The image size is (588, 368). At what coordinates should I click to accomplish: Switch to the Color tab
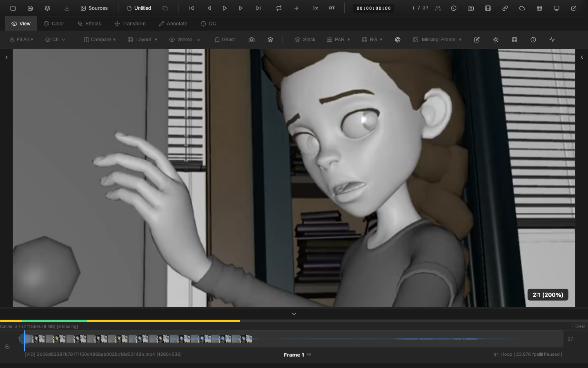[53, 23]
